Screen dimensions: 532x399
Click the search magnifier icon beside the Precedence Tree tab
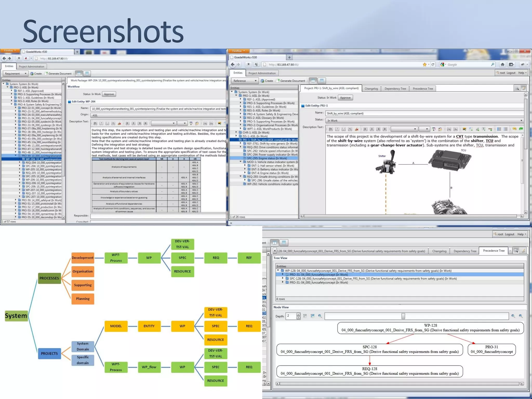pos(516,251)
